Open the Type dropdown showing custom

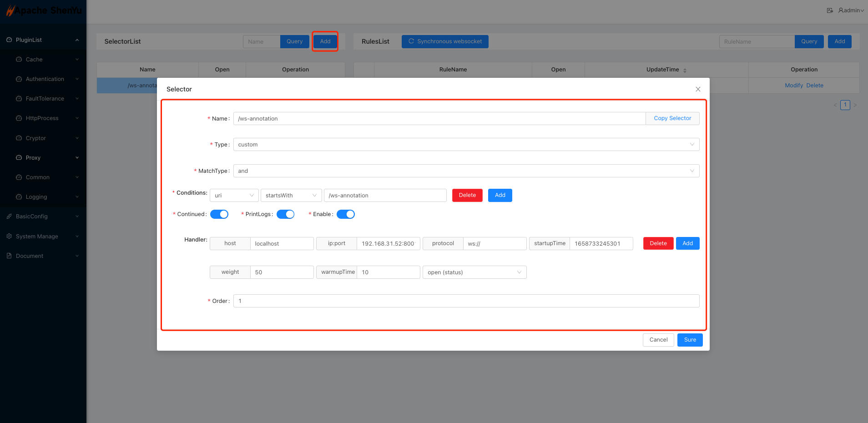(x=466, y=145)
